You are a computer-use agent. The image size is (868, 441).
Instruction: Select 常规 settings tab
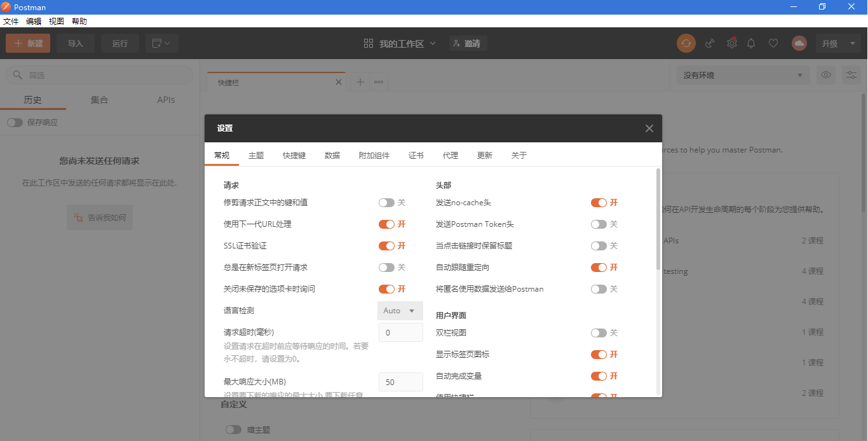(x=222, y=155)
